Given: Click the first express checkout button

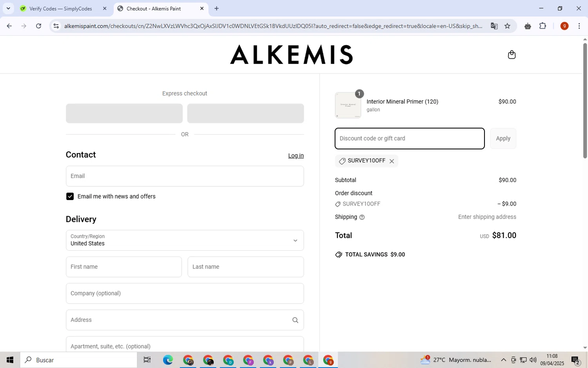Looking at the screenshot, I should point(124,113).
